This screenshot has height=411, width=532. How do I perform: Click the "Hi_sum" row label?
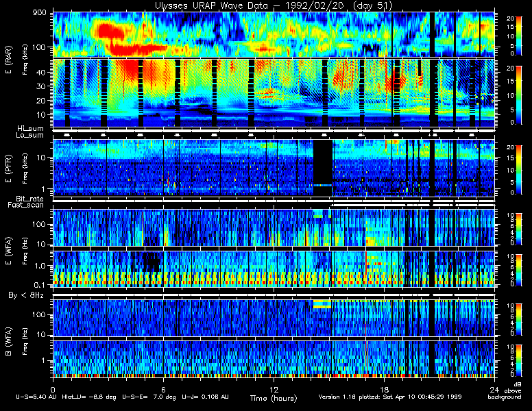point(31,129)
